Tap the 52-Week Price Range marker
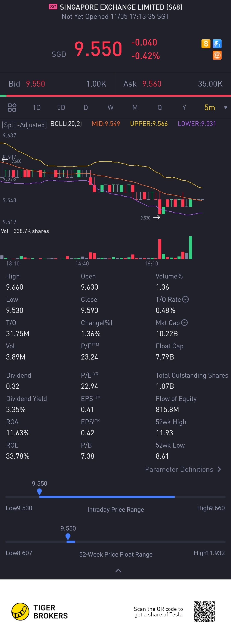 point(68,536)
